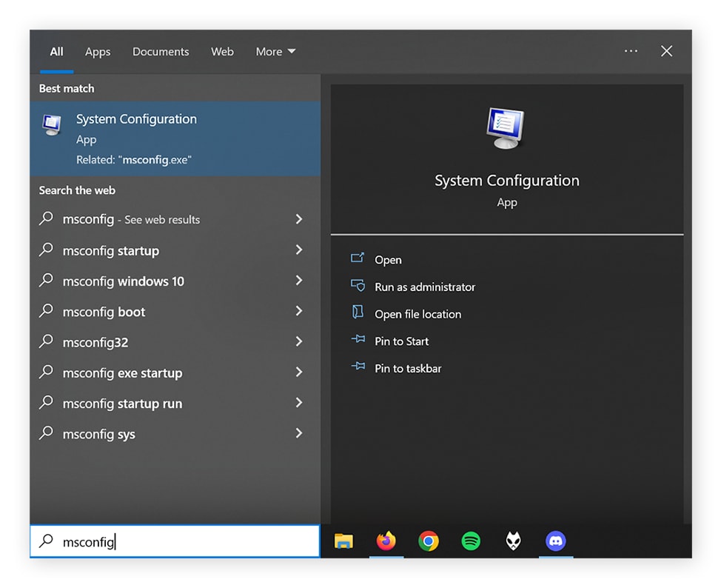
Task: Open Discord from the taskbar
Action: click(x=555, y=541)
